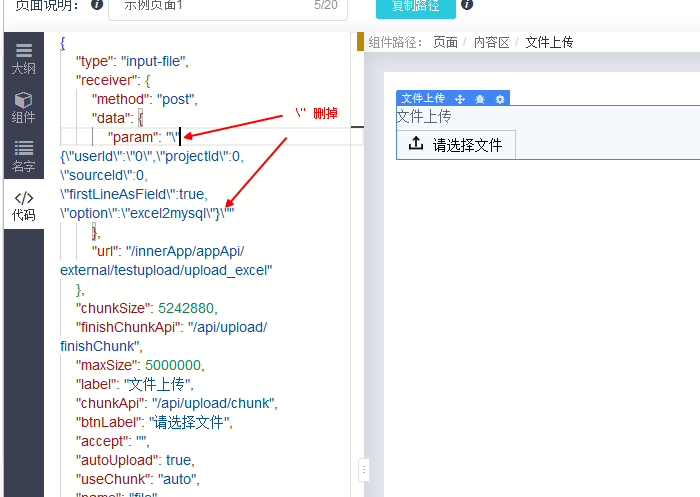
Task: Click the info icon left of 复制路径
Action: [359, 5]
